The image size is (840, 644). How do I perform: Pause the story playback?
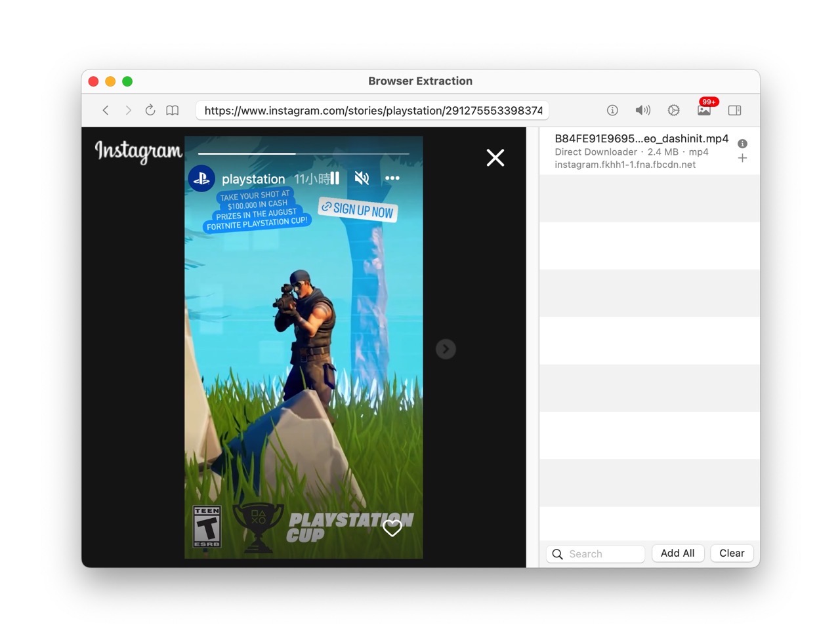point(335,178)
